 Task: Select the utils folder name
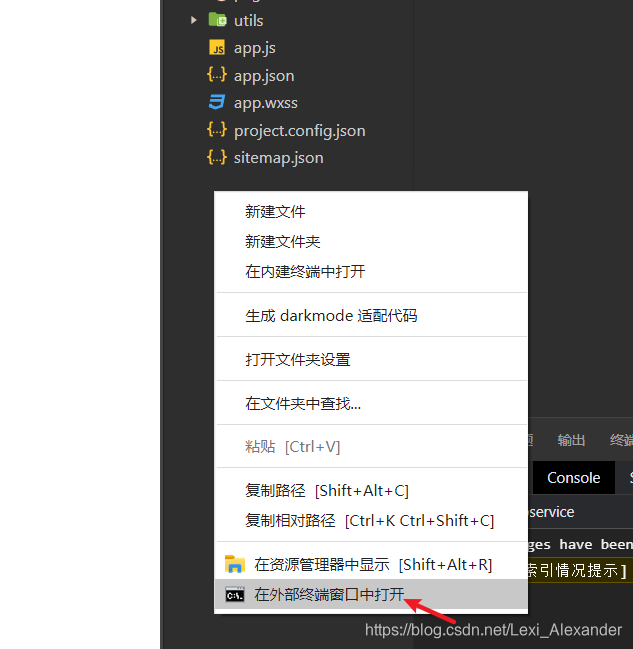[x=248, y=21]
